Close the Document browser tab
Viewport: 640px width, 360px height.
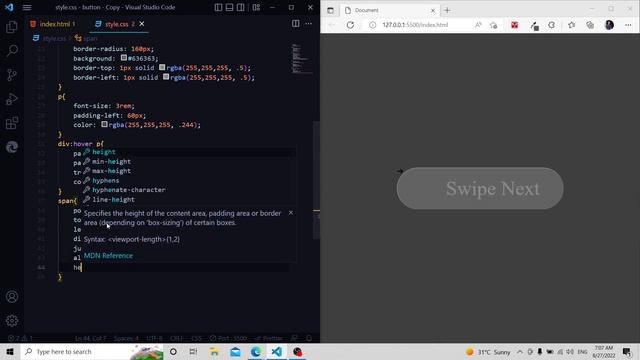click(x=433, y=10)
